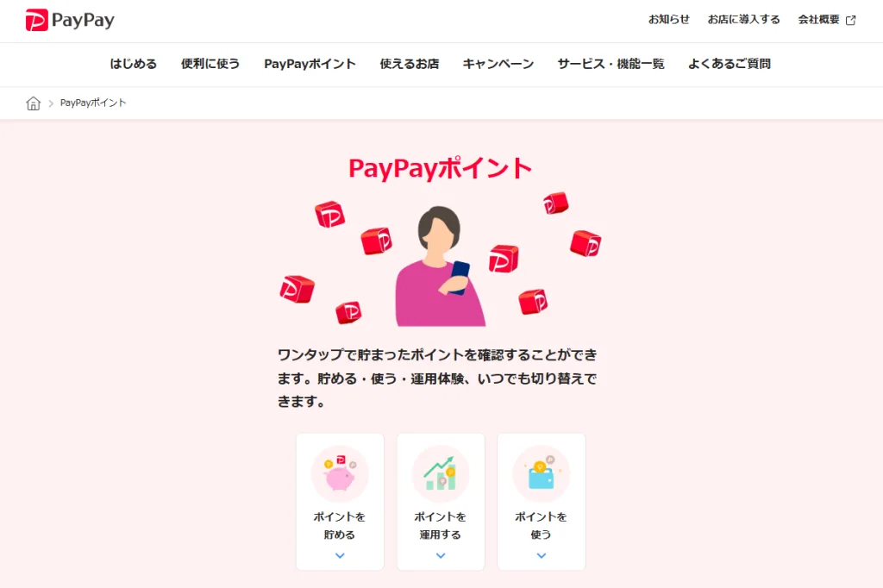Click the woman with smartphone illustration
This screenshot has height=588, width=883.
(440, 266)
